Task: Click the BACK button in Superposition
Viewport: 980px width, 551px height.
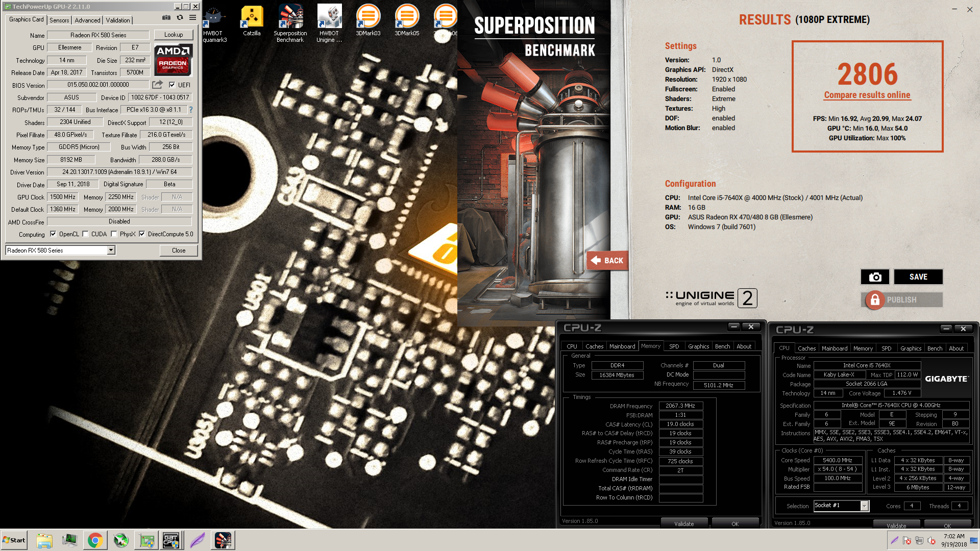Action: pos(607,261)
